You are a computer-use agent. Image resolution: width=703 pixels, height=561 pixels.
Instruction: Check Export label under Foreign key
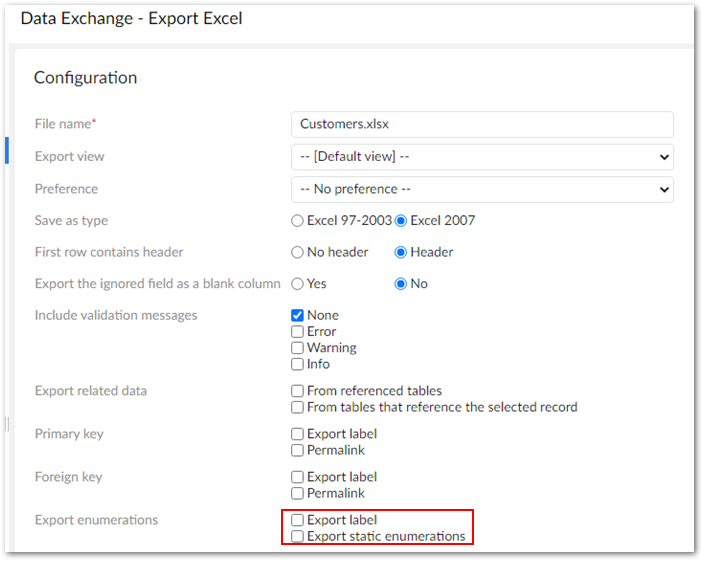298,477
